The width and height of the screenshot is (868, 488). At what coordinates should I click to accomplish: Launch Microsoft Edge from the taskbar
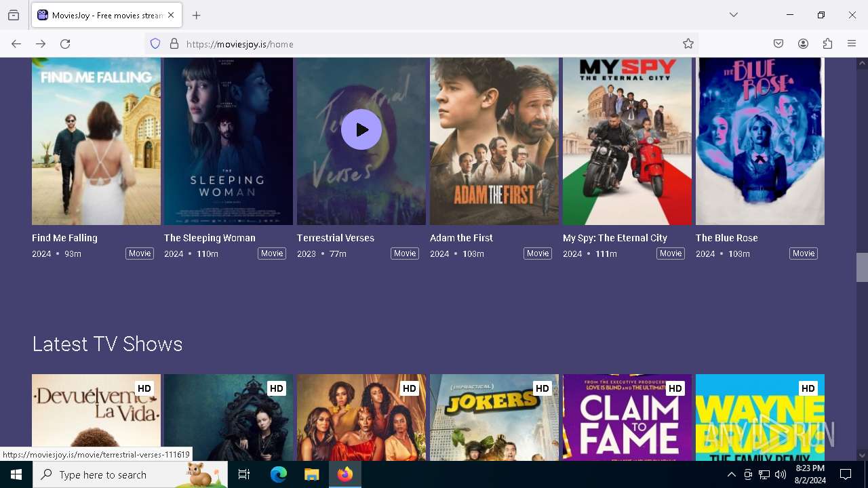[279, 474]
